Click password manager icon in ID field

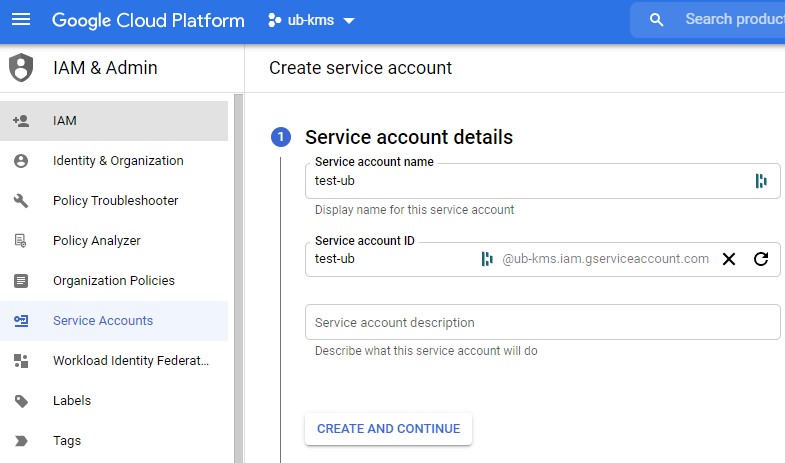(487, 259)
